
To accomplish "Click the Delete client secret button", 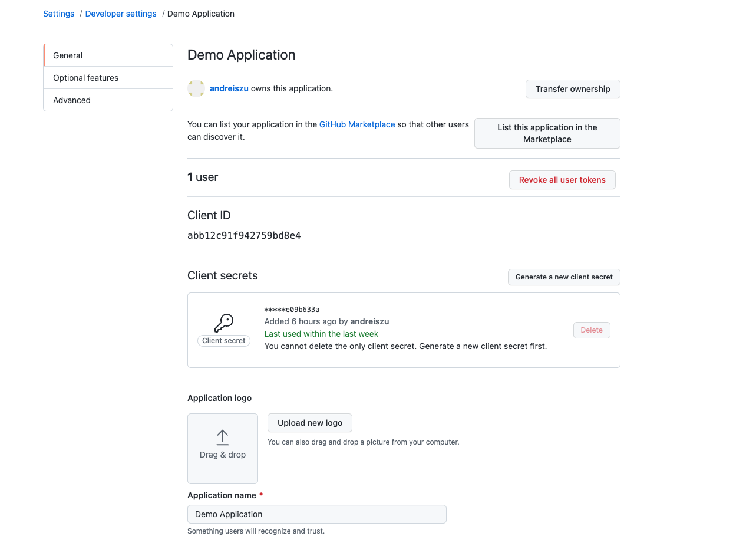I will 592,330.
